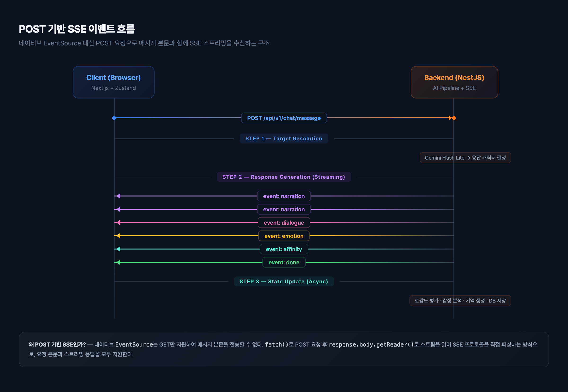The width and height of the screenshot is (568, 392).
Task: Click the "POST 기반 SSE 이벤트 흐름" title
Action: click(x=77, y=29)
